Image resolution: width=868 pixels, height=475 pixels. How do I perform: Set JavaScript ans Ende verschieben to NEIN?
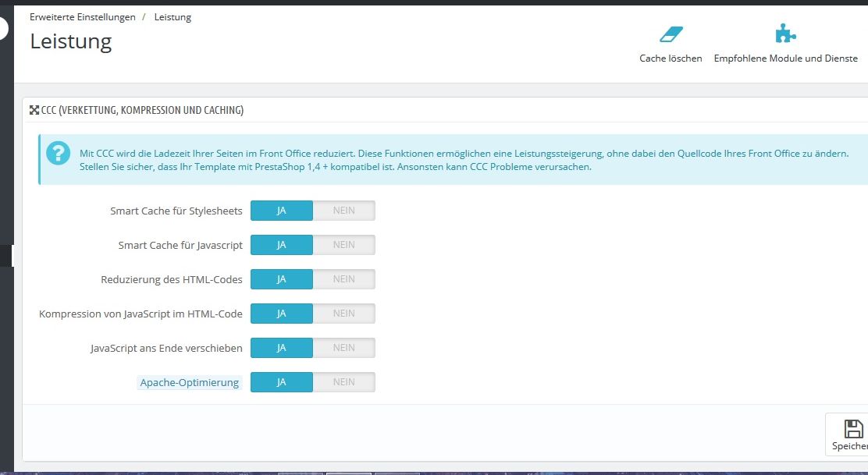(343, 348)
